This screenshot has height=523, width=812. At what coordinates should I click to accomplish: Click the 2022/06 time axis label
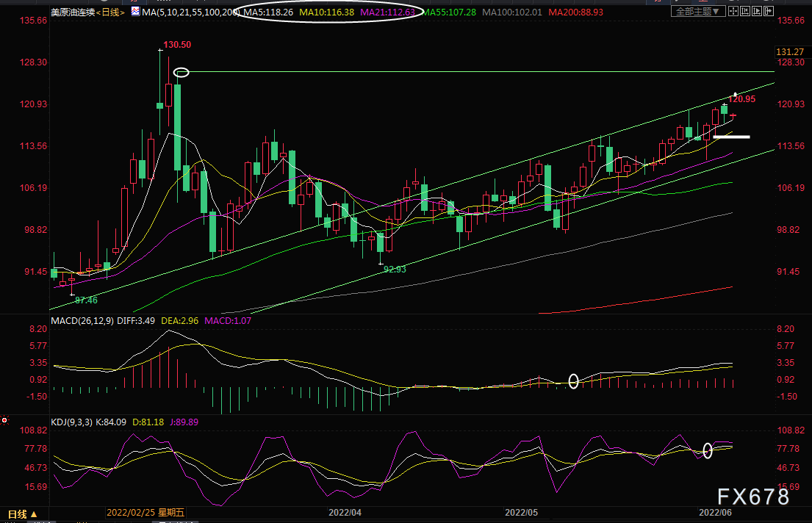[x=716, y=513]
